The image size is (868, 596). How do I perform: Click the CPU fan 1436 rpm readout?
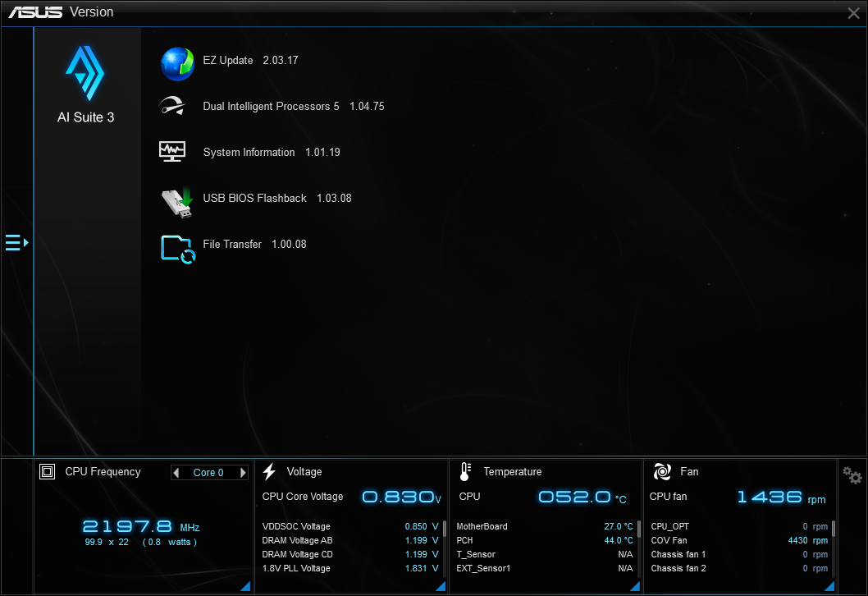[x=781, y=497]
